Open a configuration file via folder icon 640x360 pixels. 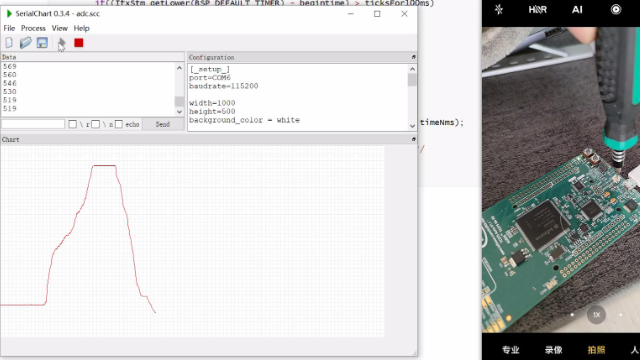25,43
